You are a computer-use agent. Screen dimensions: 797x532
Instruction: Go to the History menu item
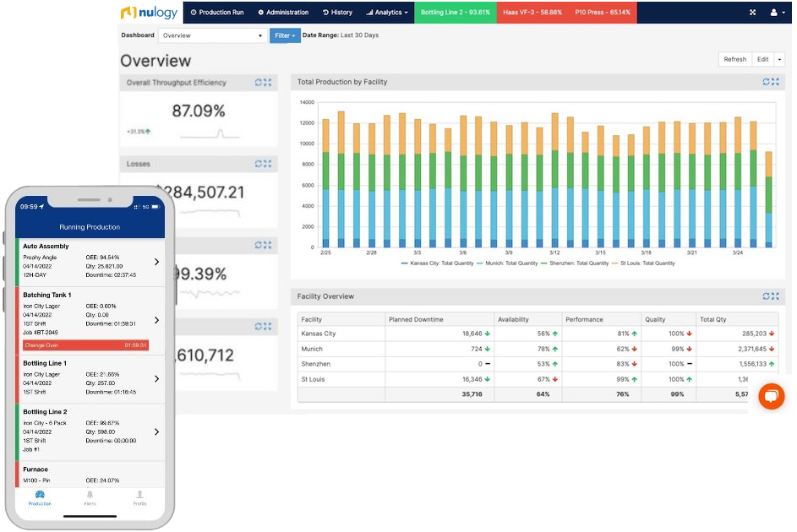click(337, 13)
